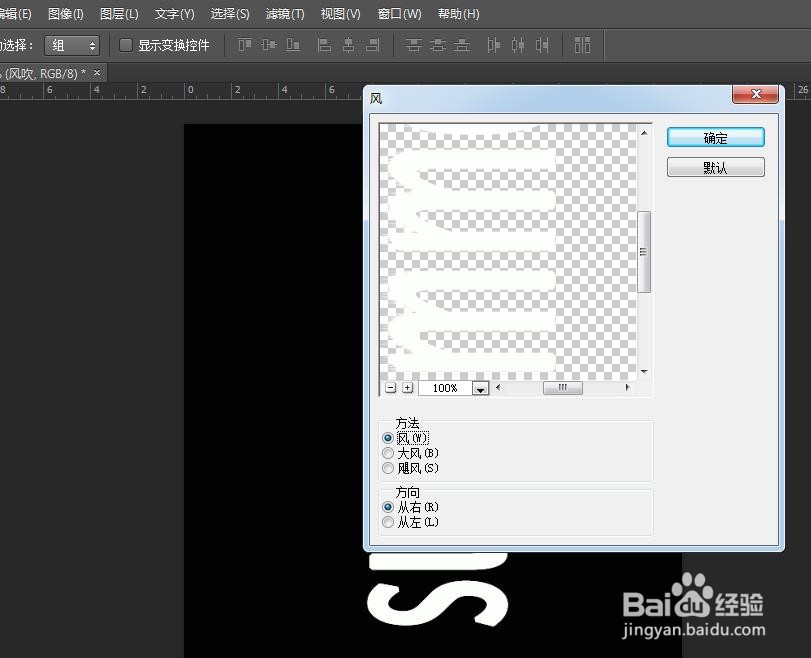The image size is (811, 658).
Task: Open 视图(V) menu
Action: click(x=340, y=14)
